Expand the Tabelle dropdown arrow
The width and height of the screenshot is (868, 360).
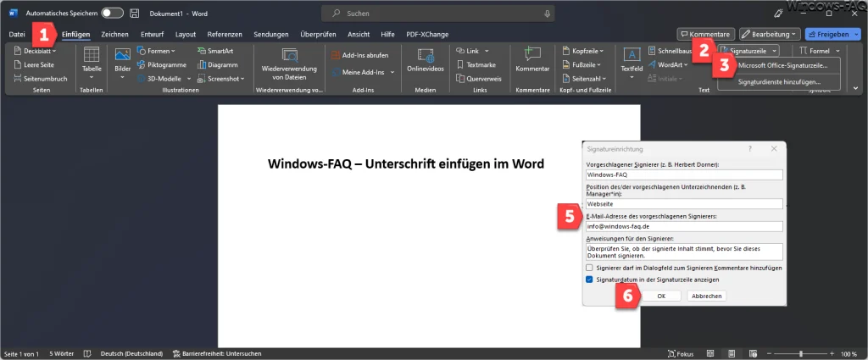[x=92, y=77]
